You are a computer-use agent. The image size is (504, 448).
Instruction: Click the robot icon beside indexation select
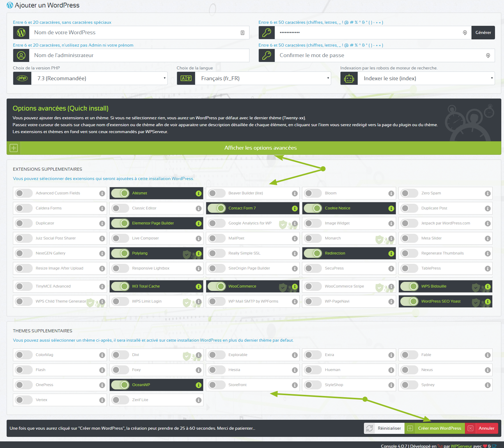(x=349, y=78)
